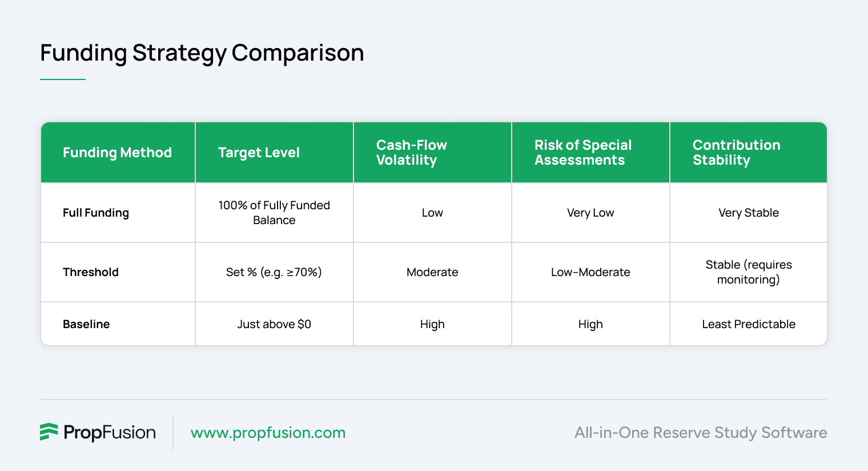Click the Set % (e.g. ≥70%) cell

[x=274, y=272]
